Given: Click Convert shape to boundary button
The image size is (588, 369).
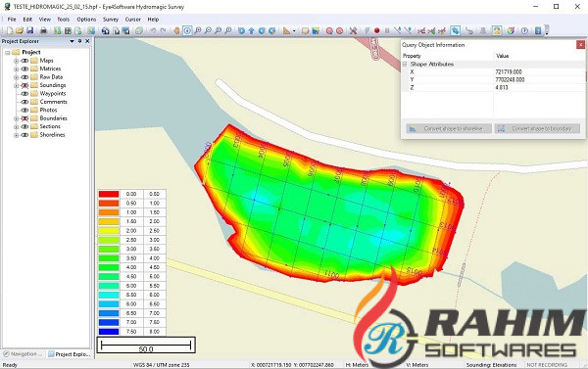Looking at the screenshot, I should coord(537,128).
